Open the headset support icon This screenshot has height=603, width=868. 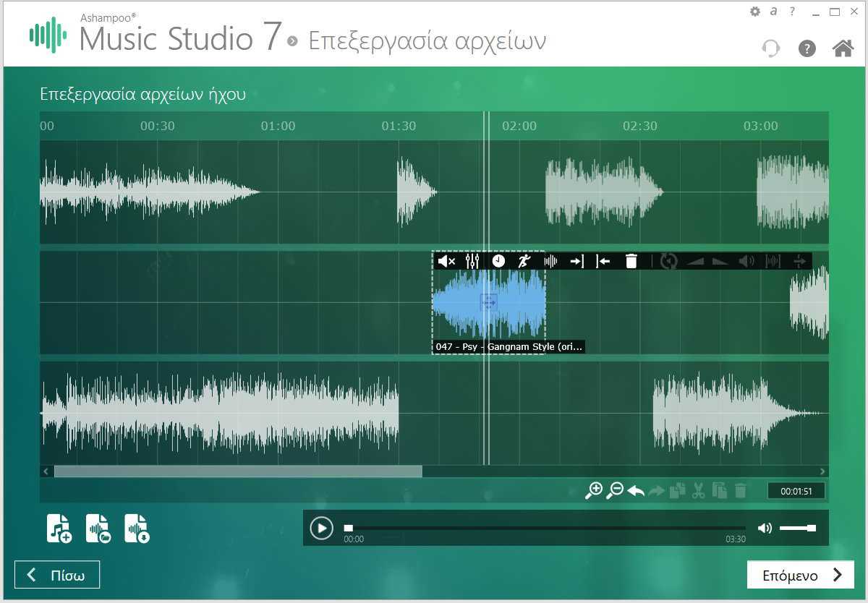(771, 48)
